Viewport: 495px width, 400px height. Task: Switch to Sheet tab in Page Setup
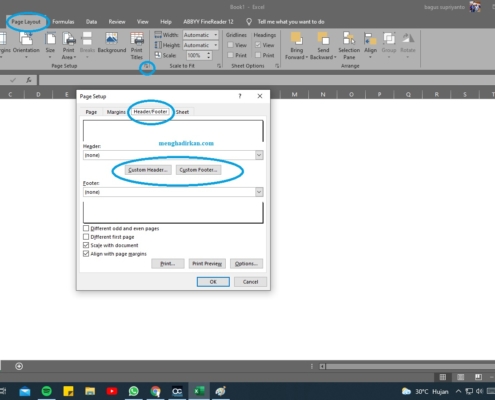(x=182, y=112)
